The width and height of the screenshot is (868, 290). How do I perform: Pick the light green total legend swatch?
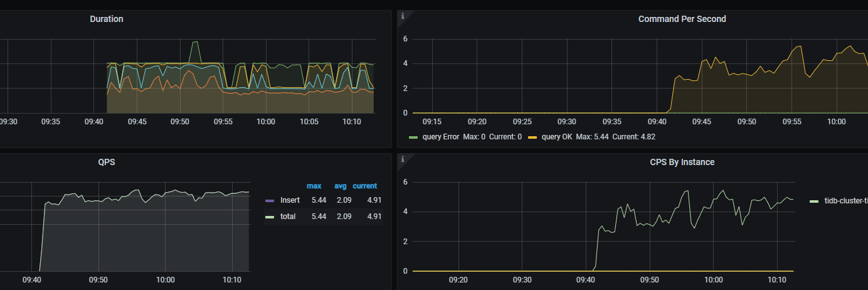pos(270,217)
